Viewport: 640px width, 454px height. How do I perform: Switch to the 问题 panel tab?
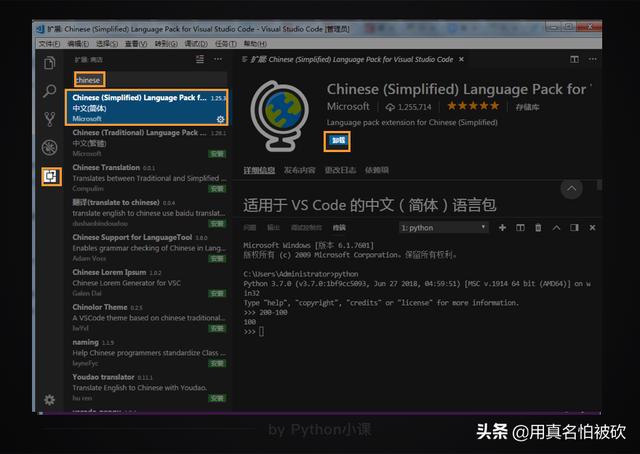(x=250, y=228)
